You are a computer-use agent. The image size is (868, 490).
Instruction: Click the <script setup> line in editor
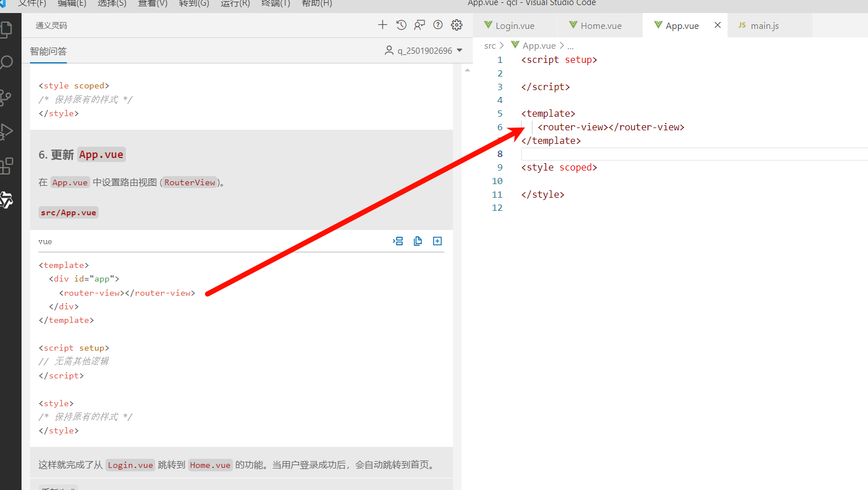559,60
